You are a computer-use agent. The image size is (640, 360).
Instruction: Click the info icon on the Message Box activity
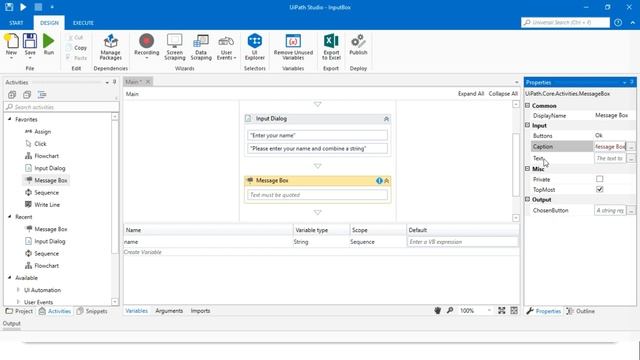coord(379,180)
